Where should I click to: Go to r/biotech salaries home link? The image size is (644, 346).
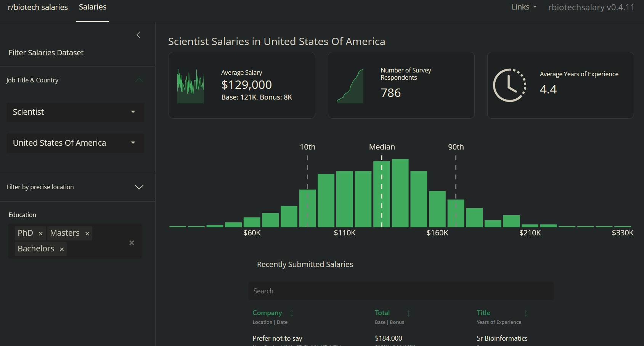[38, 7]
